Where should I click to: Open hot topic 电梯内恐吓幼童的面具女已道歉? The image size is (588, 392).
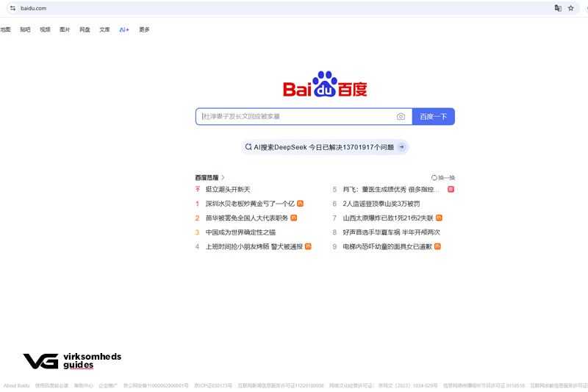(x=387, y=246)
